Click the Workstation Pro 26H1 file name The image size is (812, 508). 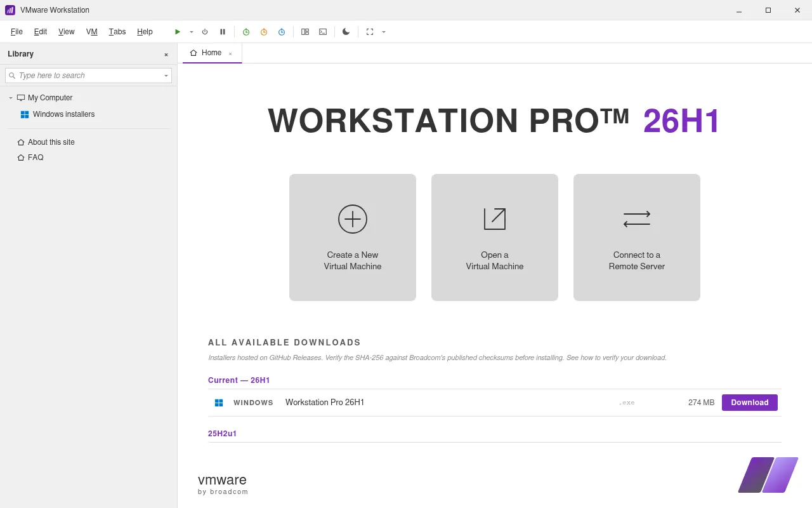(325, 403)
